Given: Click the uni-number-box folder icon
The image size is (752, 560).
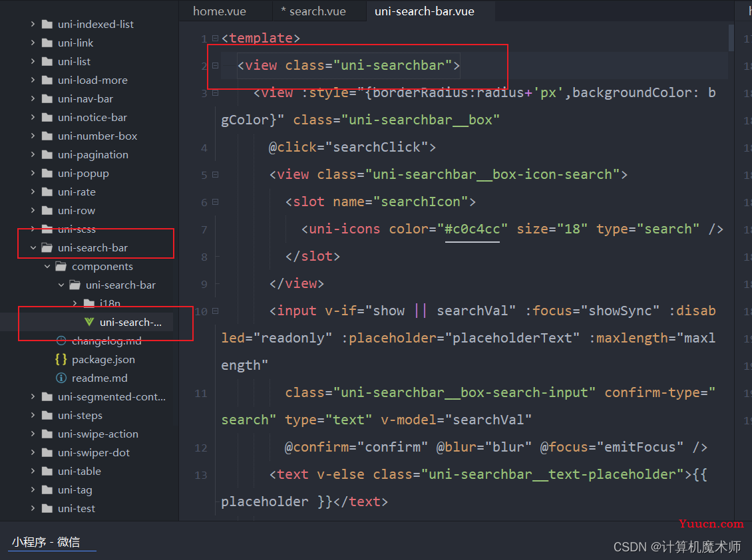Looking at the screenshot, I should click(x=47, y=136).
